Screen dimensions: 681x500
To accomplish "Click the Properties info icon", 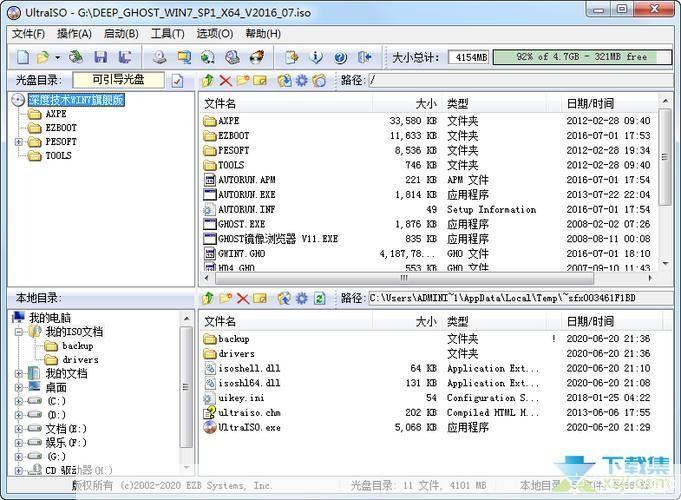I will (x=317, y=57).
